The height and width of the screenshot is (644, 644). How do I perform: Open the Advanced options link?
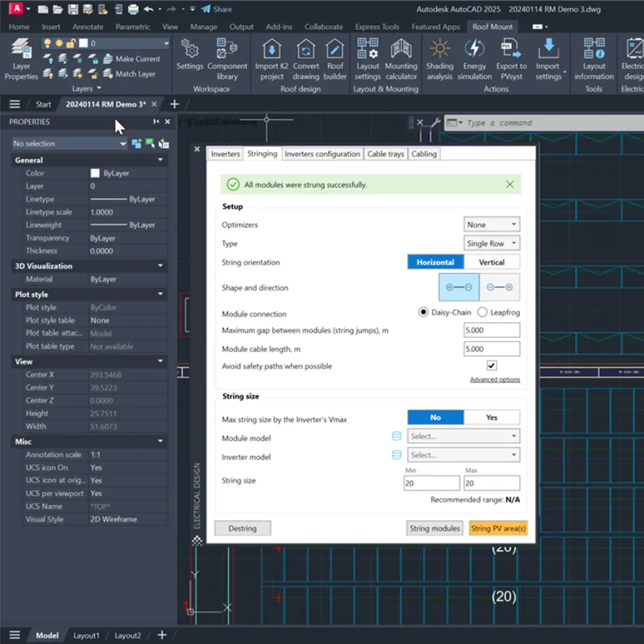[495, 379]
